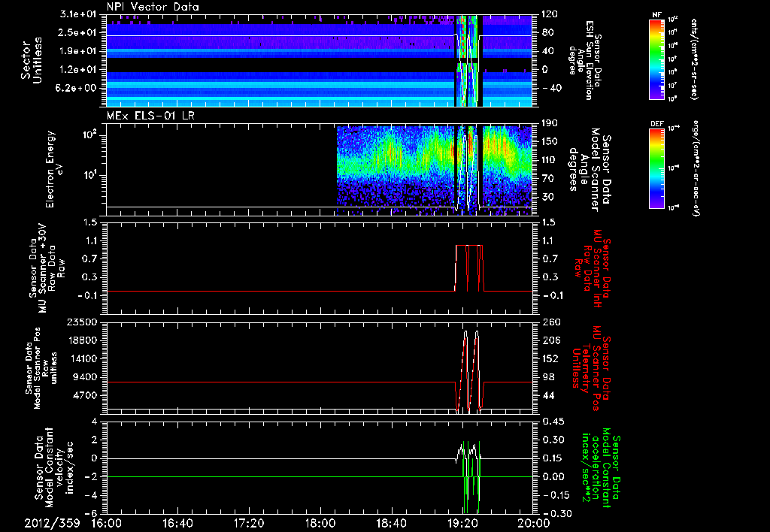Click the 1.2e+01 sector tick value
This screenshot has width=770, height=532.
click(x=77, y=70)
